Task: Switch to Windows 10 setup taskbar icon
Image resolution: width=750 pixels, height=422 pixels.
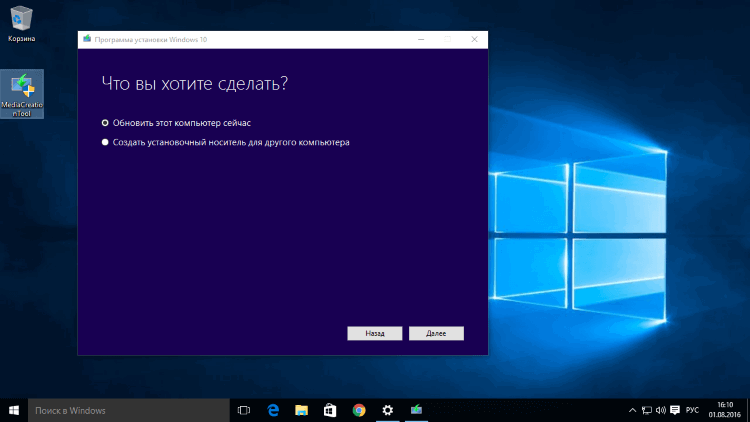Action: point(416,411)
